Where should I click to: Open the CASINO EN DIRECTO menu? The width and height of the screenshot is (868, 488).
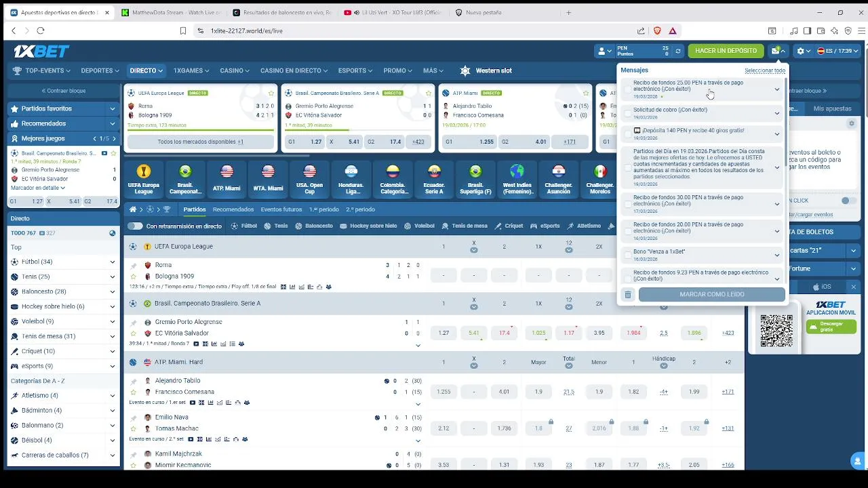(294, 70)
